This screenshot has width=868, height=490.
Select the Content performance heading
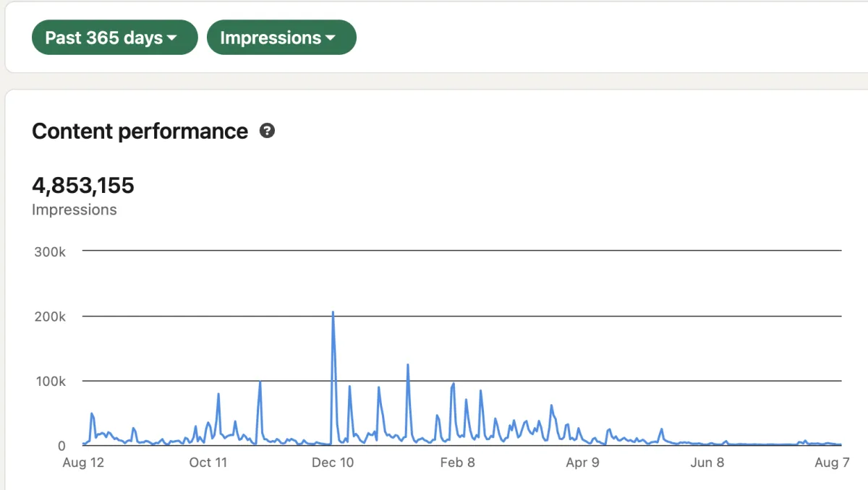point(140,132)
